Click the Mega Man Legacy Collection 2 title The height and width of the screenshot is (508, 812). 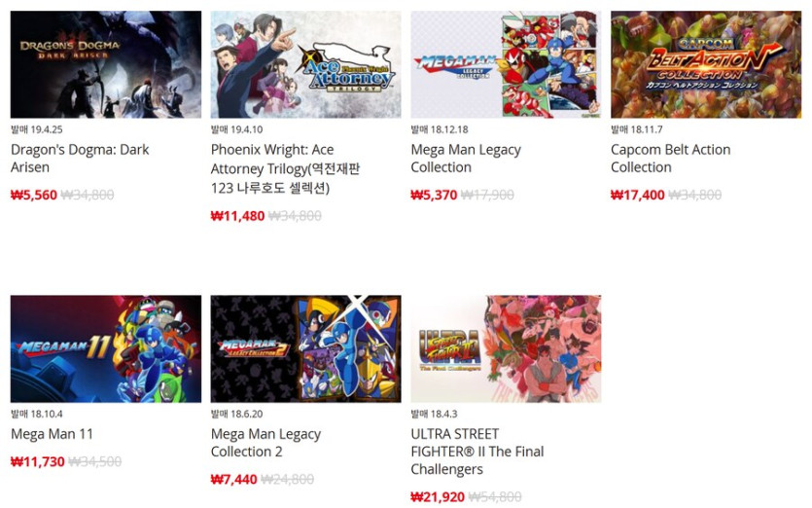pos(265,443)
